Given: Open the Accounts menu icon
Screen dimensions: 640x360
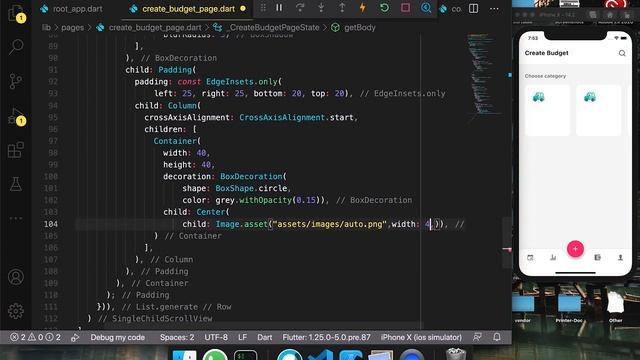Looking at the screenshot, I should (16, 277).
